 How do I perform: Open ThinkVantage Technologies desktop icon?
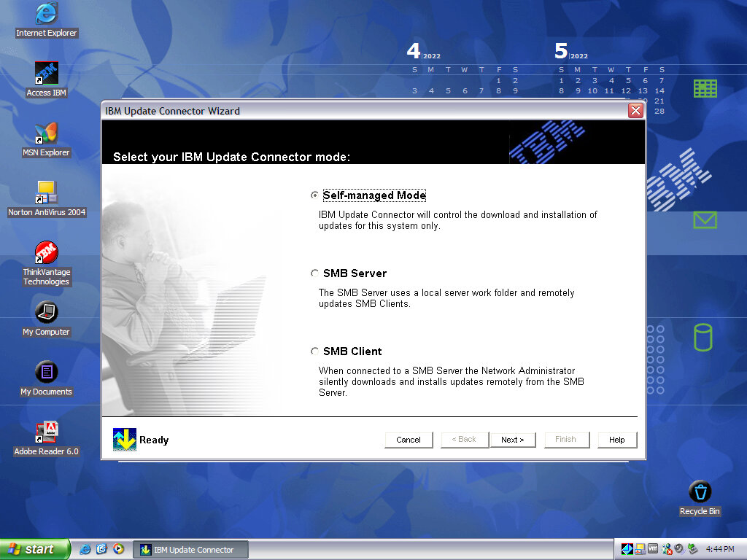[x=47, y=253]
